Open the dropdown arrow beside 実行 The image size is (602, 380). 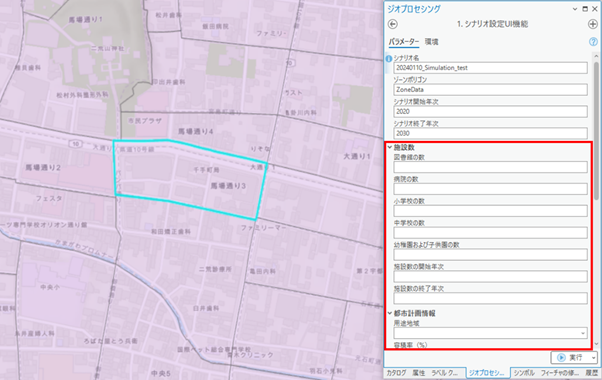click(x=594, y=358)
